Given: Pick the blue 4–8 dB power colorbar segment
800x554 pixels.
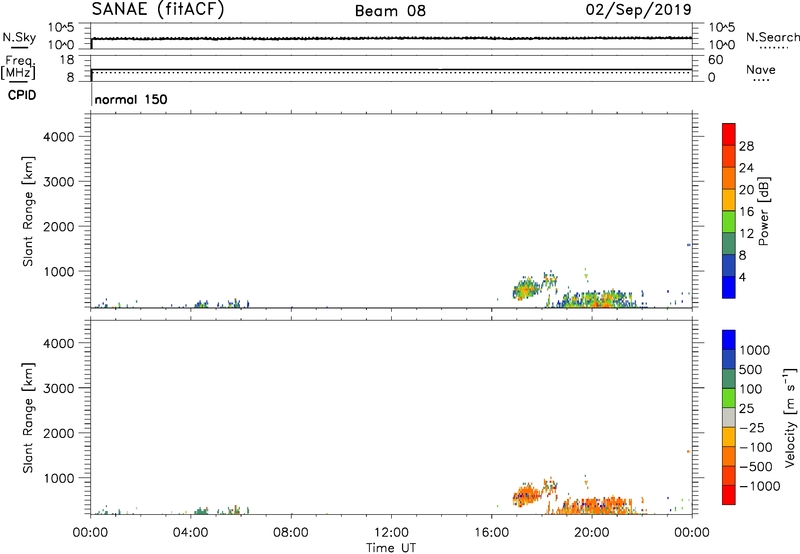Looking at the screenshot, I should point(729,266).
